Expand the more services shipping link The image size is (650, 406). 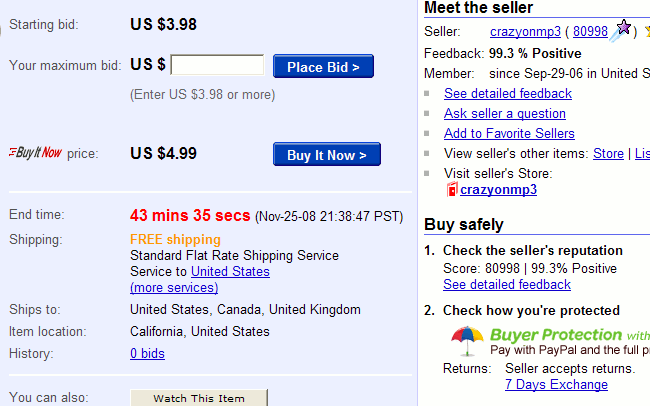(174, 287)
